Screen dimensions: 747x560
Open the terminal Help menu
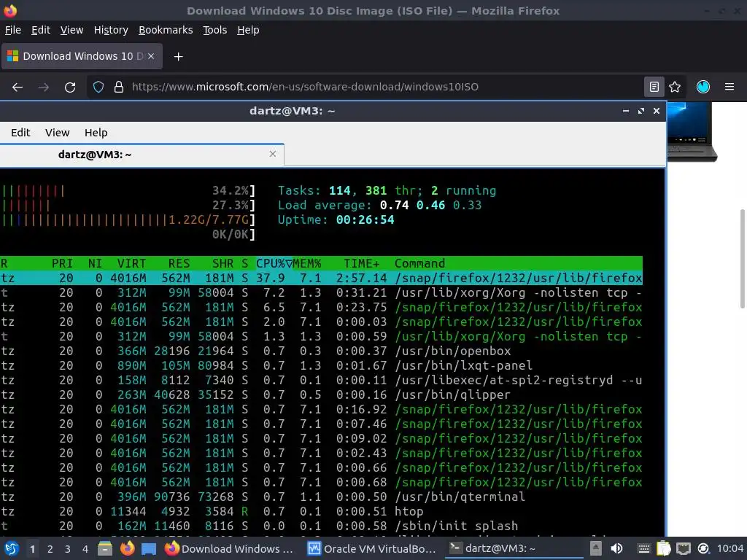tap(96, 133)
